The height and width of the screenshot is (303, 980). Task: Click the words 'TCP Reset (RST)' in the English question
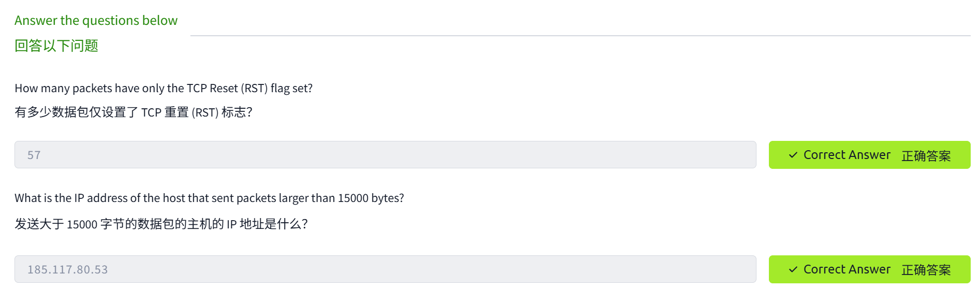(x=227, y=89)
